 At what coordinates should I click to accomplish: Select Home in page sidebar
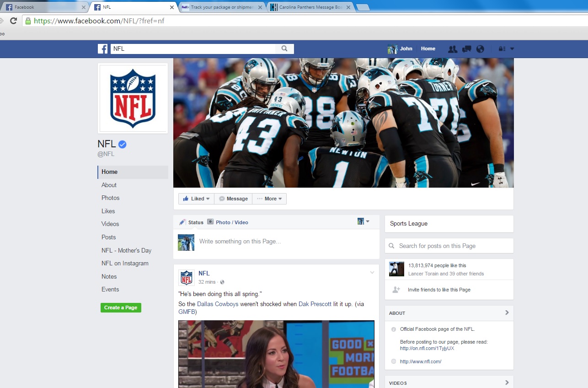point(133,172)
